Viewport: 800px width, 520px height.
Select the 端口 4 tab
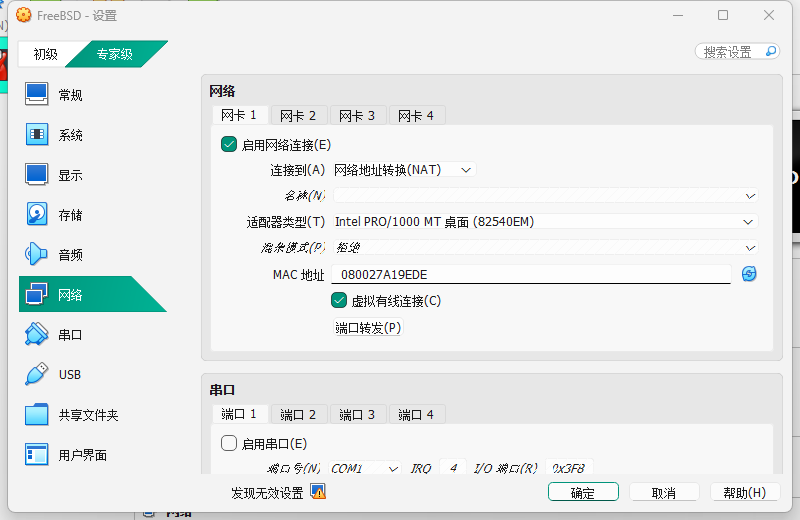click(x=416, y=414)
